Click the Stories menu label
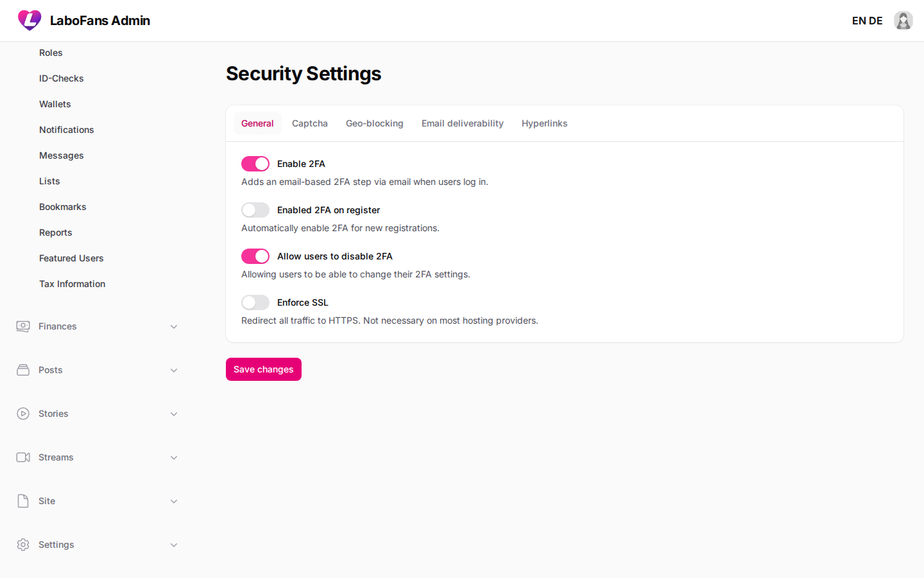The width and height of the screenshot is (924, 578). click(53, 414)
